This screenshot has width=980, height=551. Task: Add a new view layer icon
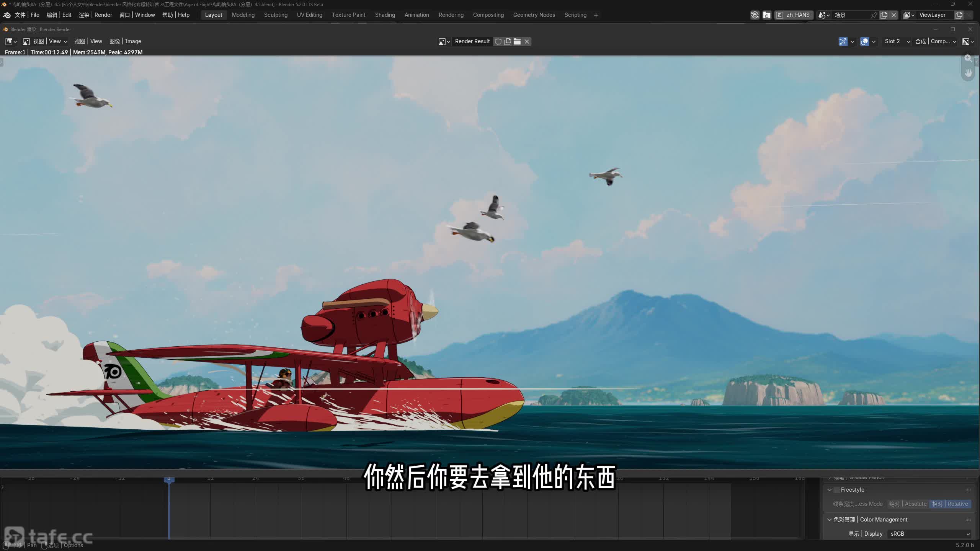coord(959,15)
